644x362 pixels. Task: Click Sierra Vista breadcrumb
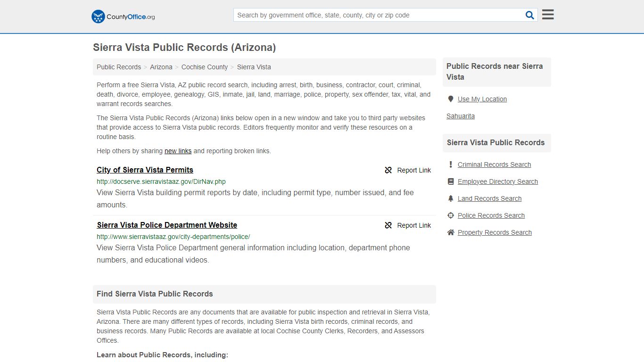coord(254,67)
